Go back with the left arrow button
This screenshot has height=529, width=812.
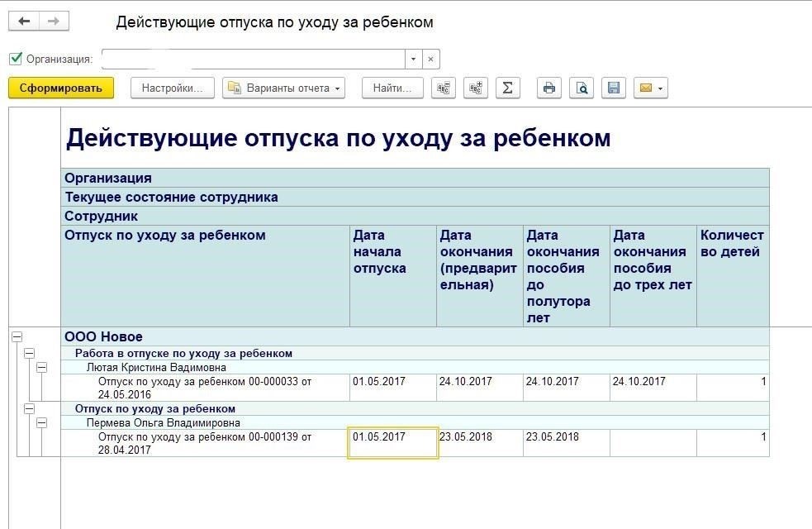tap(24, 21)
